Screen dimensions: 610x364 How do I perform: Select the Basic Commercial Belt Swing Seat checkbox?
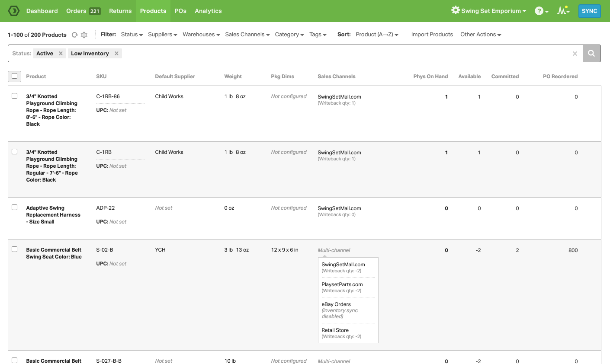(14, 249)
